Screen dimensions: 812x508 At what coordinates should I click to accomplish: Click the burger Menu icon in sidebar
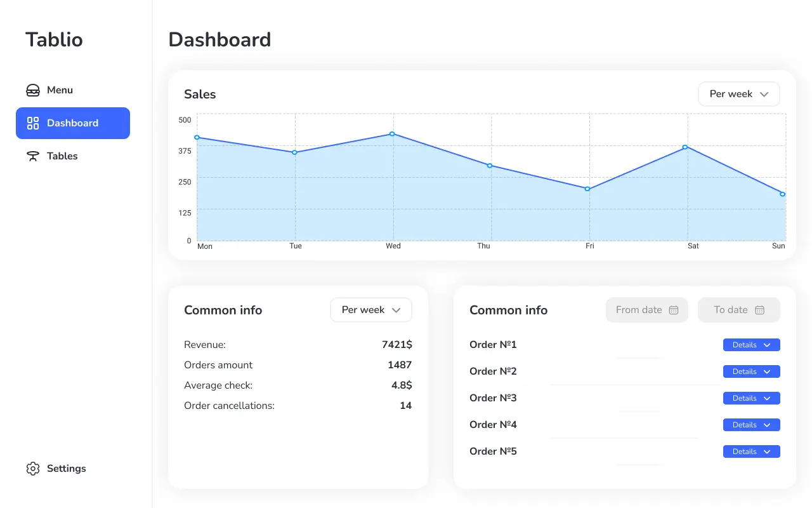(x=33, y=90)
